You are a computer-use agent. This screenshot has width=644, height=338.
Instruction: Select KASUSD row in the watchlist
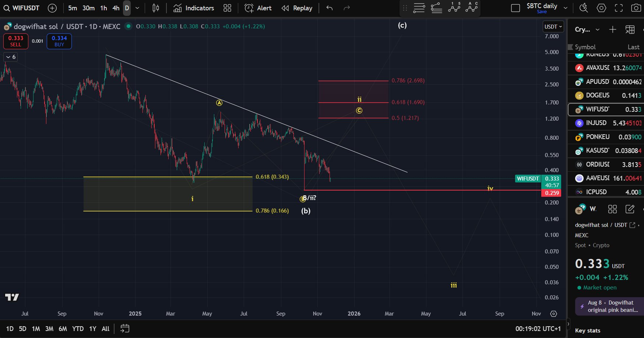click(x=606, y=151)
